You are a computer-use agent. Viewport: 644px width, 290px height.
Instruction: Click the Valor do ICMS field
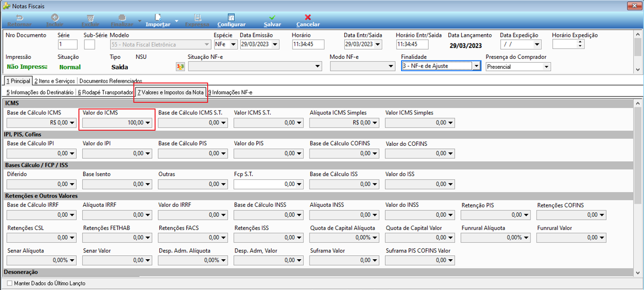(x=117, y=122)
